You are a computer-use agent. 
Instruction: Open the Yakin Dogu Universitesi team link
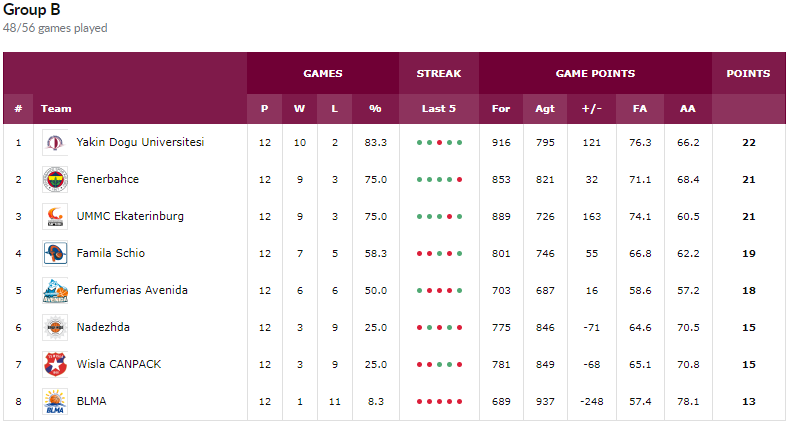click(140, 142)
